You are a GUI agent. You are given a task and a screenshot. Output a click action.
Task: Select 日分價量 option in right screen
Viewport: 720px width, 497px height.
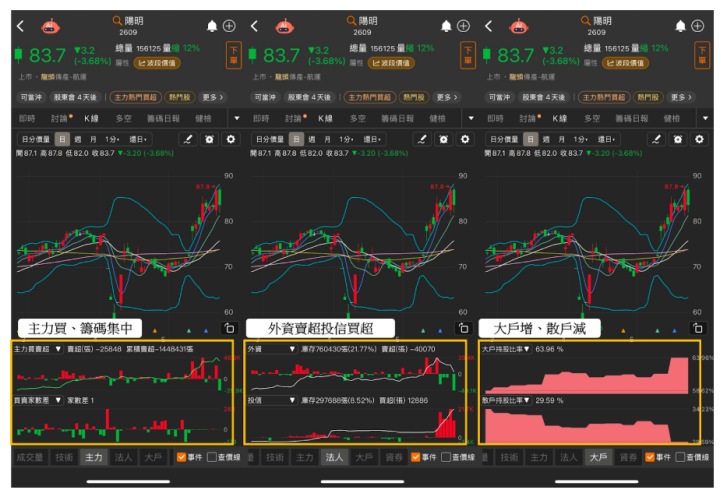coord(504,139)
